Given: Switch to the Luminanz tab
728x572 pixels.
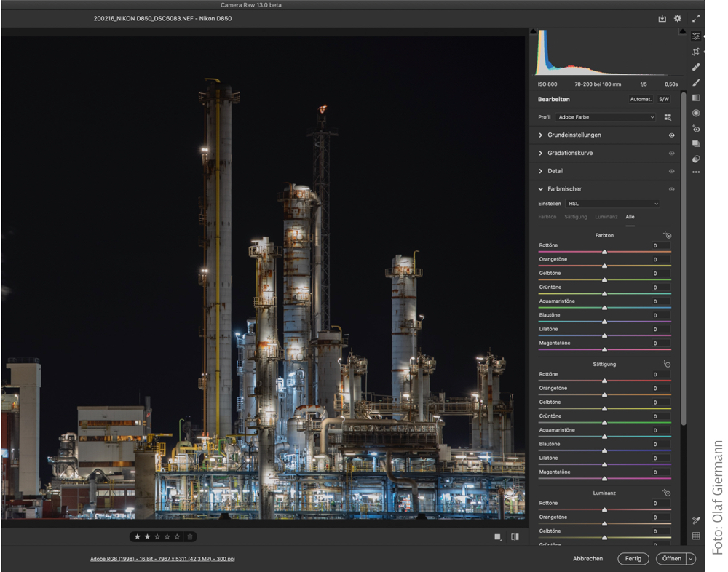Looking at the screenshot, I should 606,217.
